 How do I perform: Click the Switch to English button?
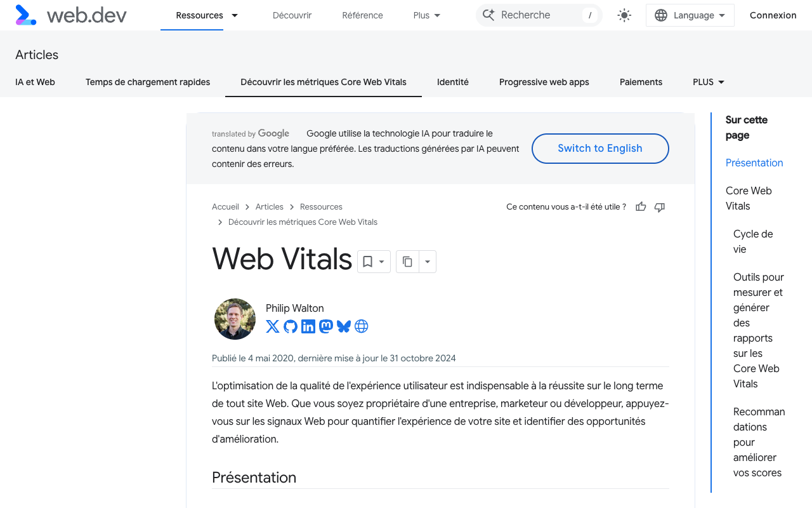point(600,149)
